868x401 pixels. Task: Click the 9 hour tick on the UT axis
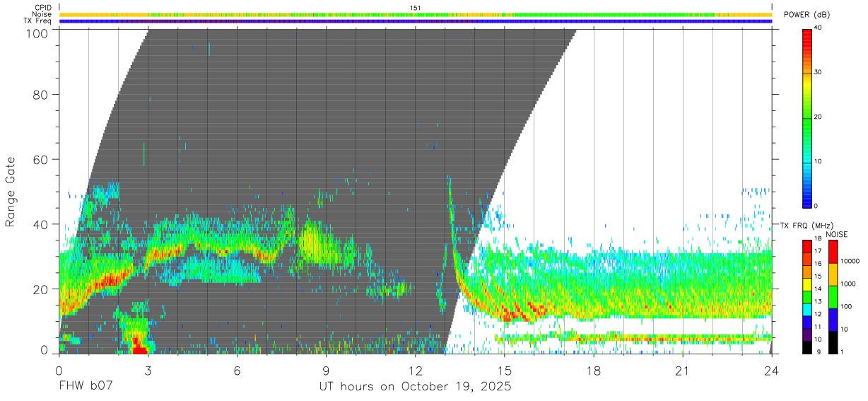click(x=326, y=371)
